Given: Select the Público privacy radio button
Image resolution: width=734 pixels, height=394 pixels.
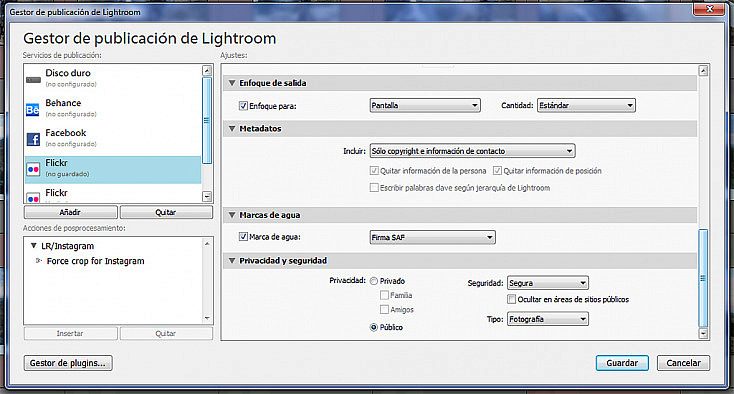Looking at the screenshot, I should 374,328.
